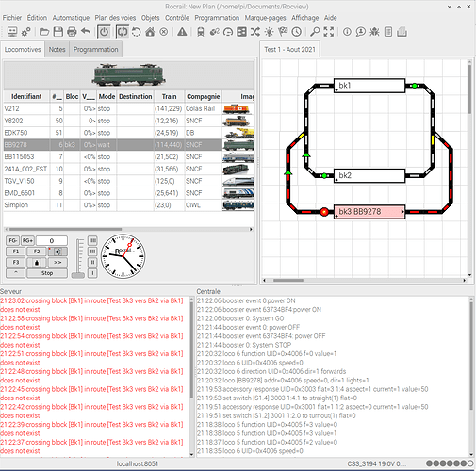Click the magnifier zoom icon
The width and height of the screenshot is (476, 471).
(x=315, y=32)
